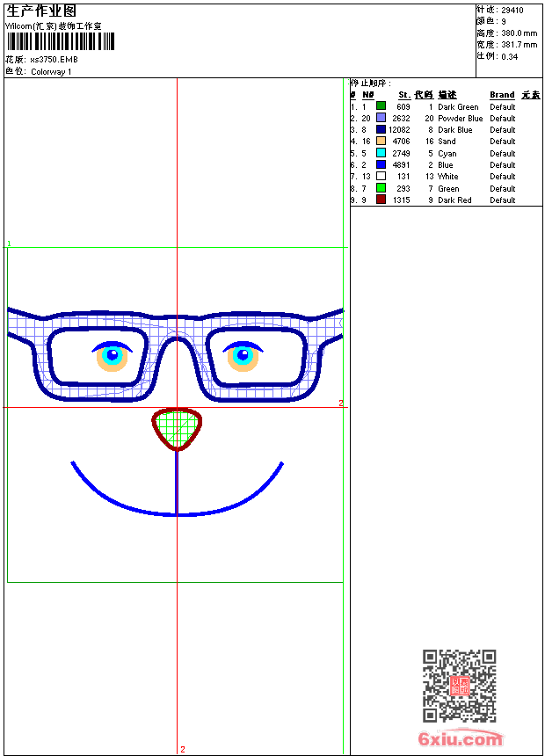Select the Powder Blue color swatch
545x756 pixels.
[x=381, y=118]
